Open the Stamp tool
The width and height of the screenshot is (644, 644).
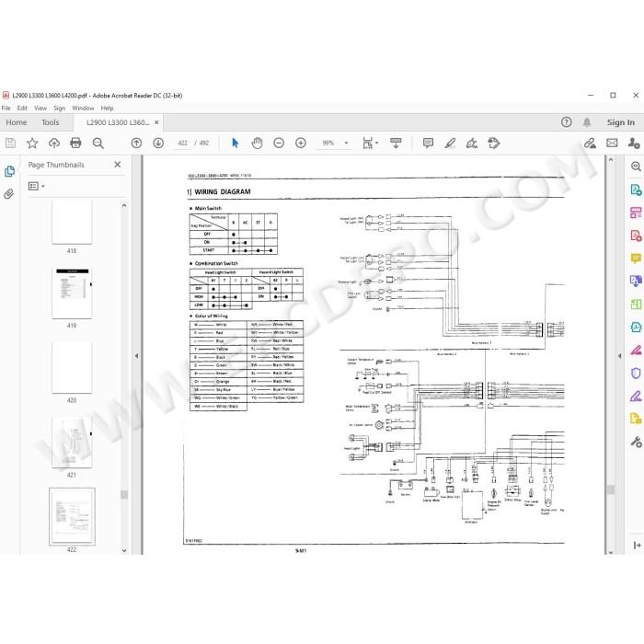[494, 143]
